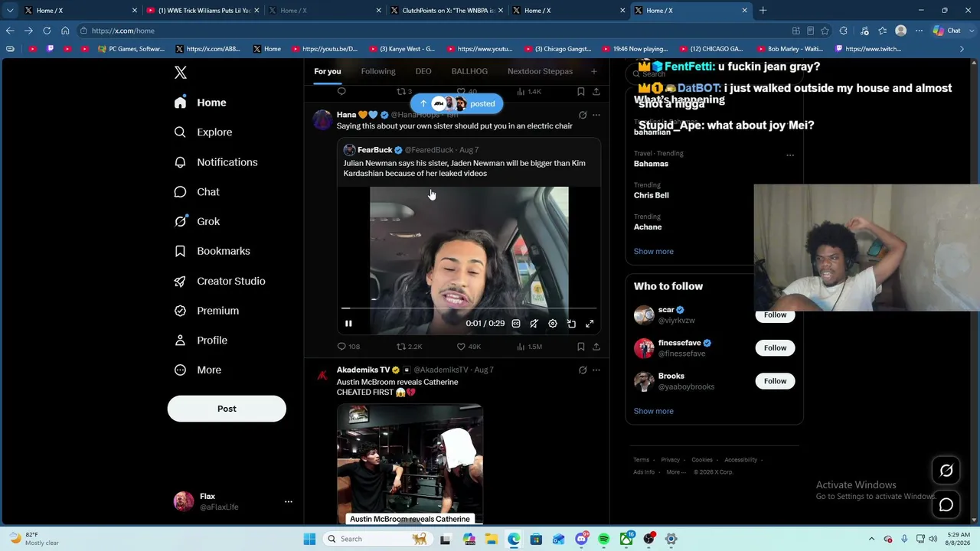Refresh the browser page

point(47,31)
